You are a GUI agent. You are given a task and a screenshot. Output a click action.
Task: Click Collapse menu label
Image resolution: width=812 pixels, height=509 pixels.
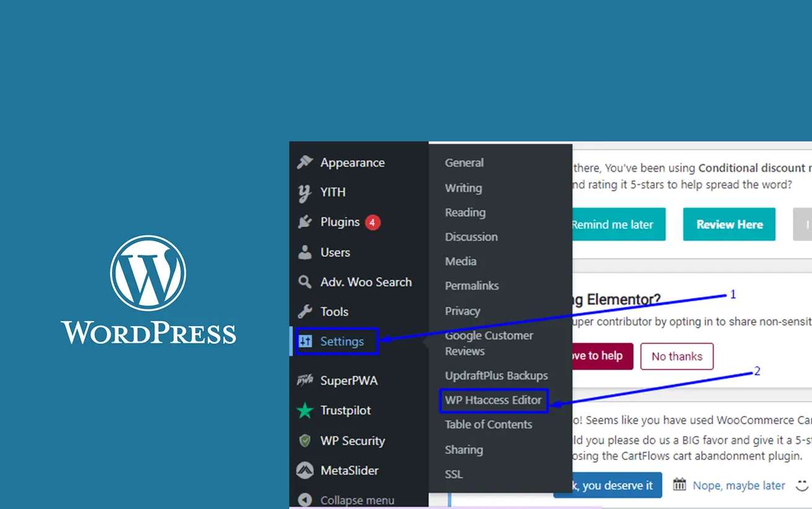click(x=357, y=500)
